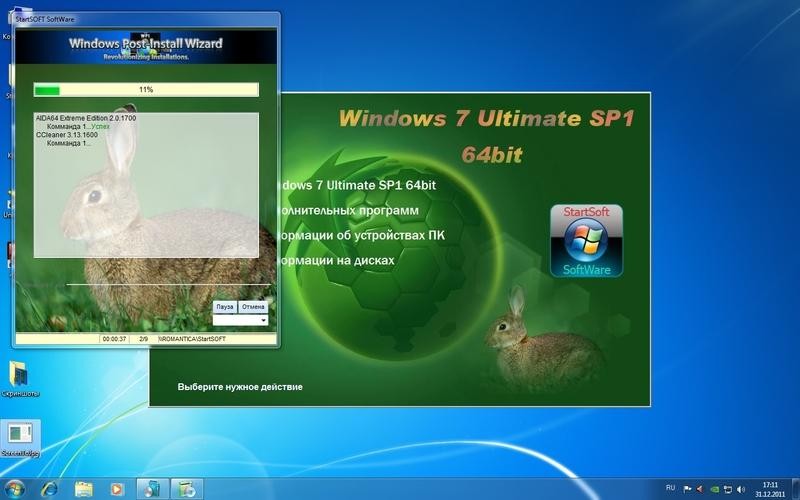The image size is (800, 500).
Task: Click the \\ROMANTICA\StartSOFT path in status bar
Action: point(192,339)
